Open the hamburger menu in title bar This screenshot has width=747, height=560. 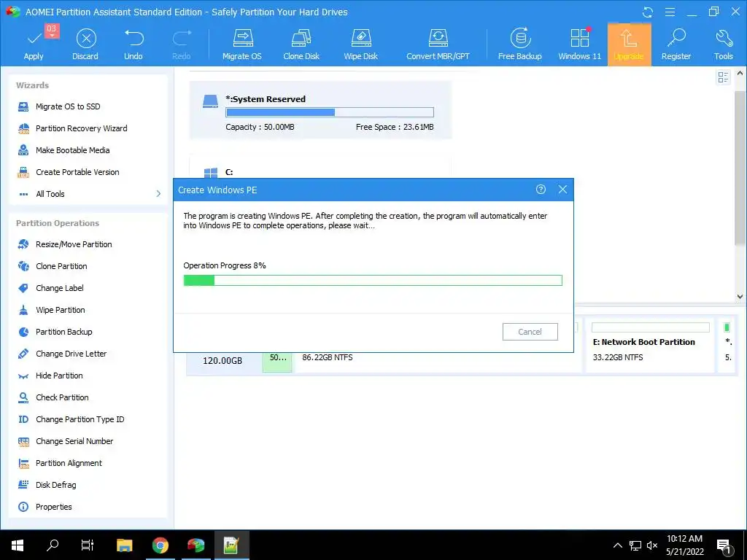[670, 12]
